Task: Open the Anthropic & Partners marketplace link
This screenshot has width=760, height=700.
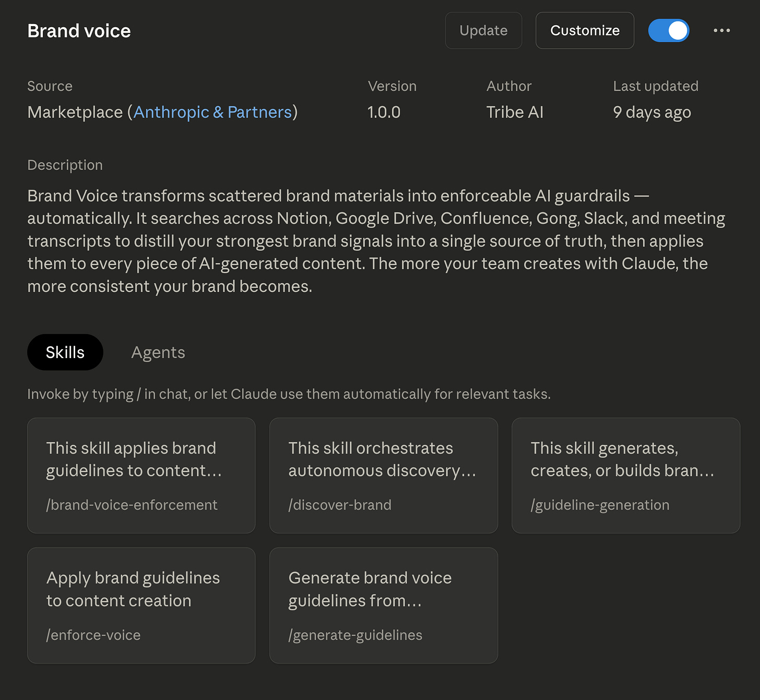Action: (x=212, y=112)
